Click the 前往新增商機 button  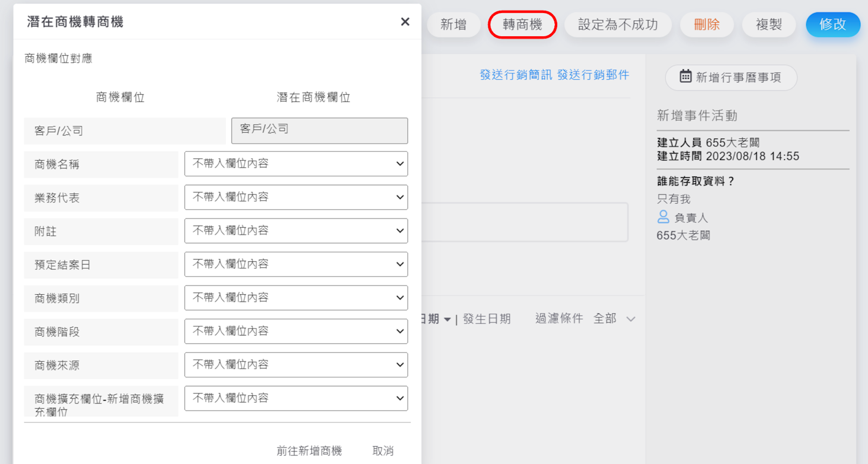309,450
